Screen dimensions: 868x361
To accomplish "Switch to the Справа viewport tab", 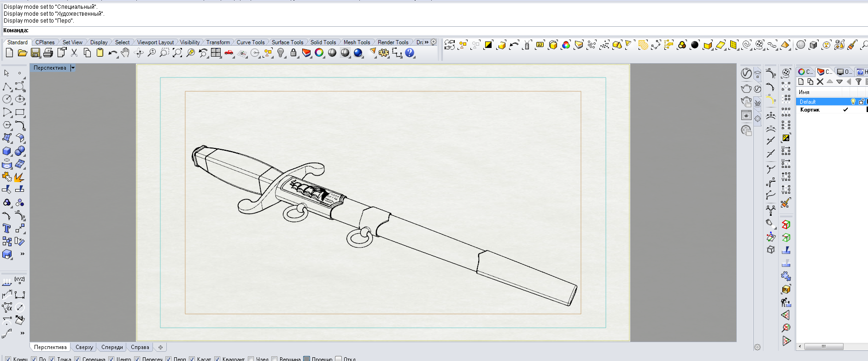I will pos(140,347).
